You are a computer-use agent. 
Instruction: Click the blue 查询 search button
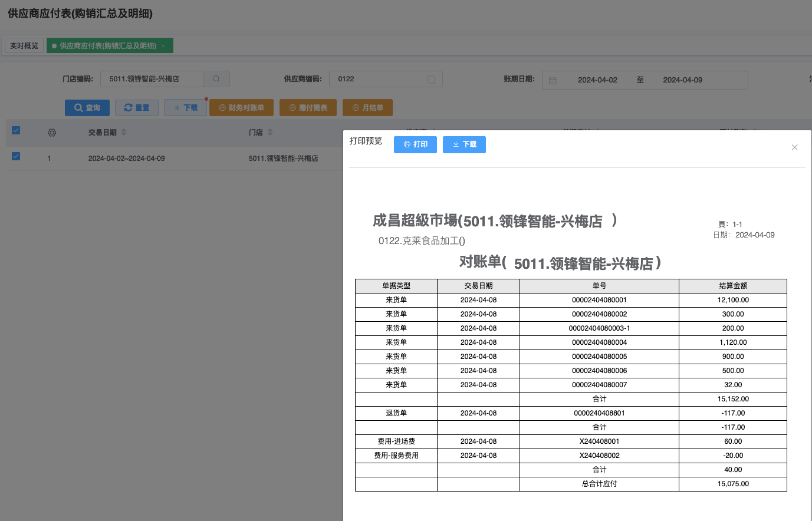(x=87, y=108)
